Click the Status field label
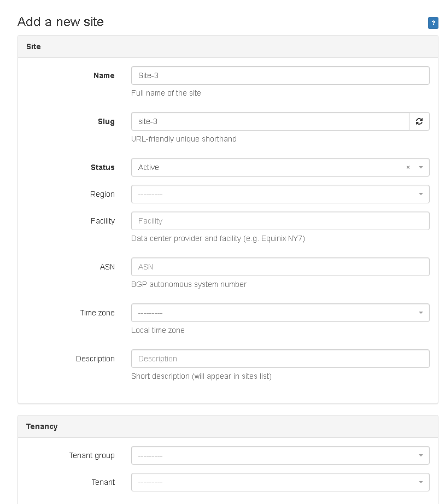The image size is (445, 504). click(103, 167)
